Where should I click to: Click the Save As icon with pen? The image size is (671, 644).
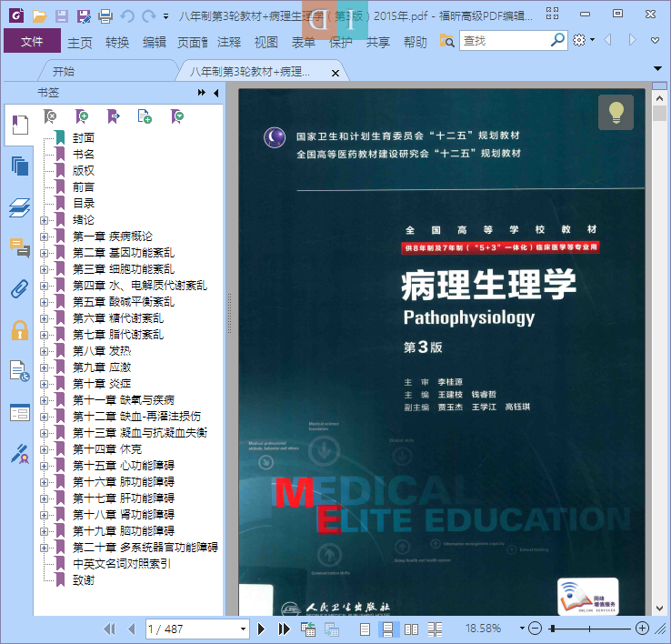tap(84, 16)
